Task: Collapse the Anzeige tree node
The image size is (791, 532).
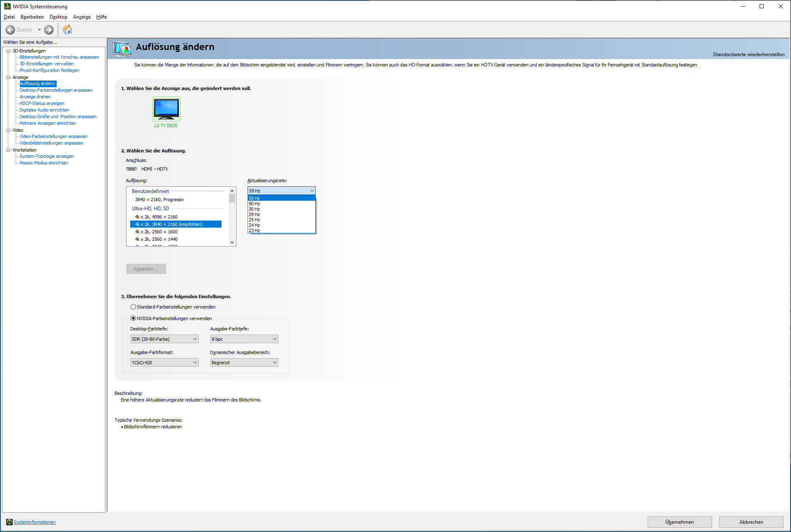Action: point(8,77)
